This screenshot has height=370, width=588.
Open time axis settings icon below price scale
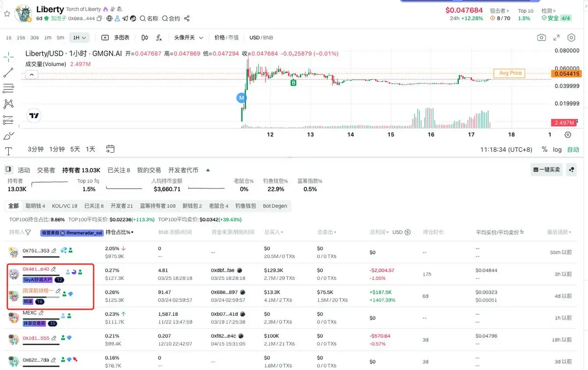coord(568,135)
